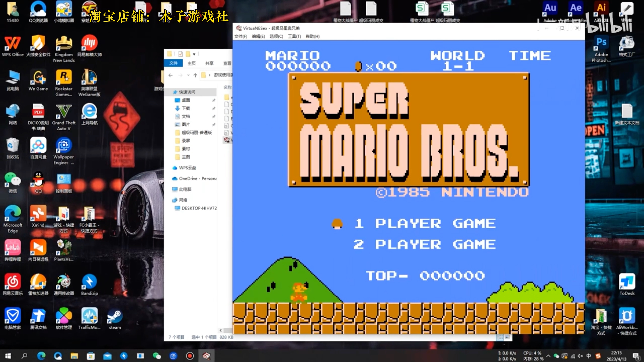This screenshot has width=644, height=362.
Task: Open the QQ penguin desktop icon
Action: point(38,182)
